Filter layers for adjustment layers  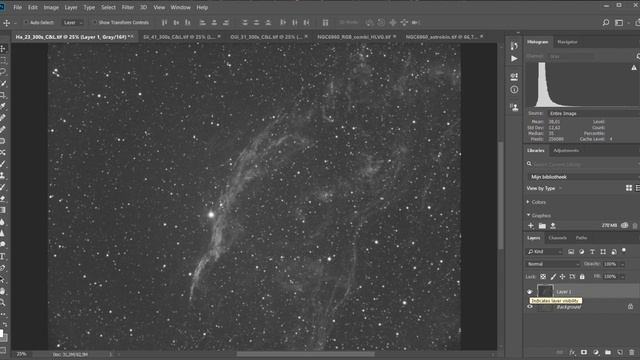[x=582, y=252]
